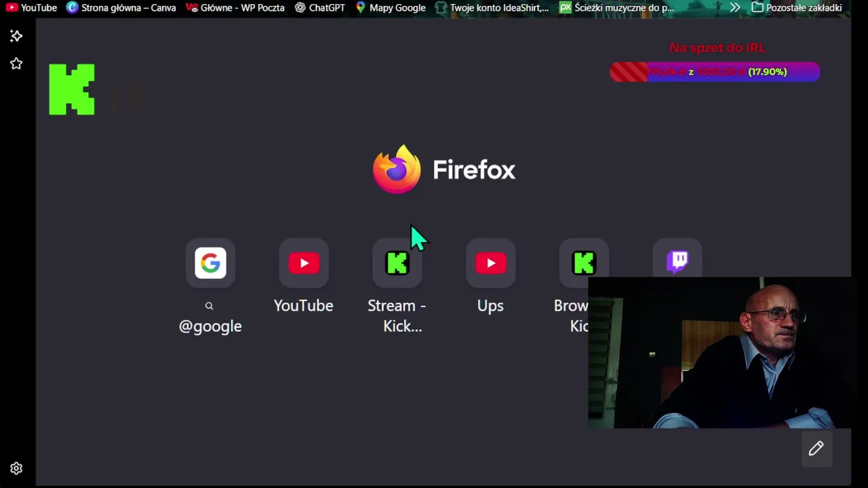Screen dimensions: 868x488
Task: Click the star bookmarks icon in sidebar
Action: point(16,64)
